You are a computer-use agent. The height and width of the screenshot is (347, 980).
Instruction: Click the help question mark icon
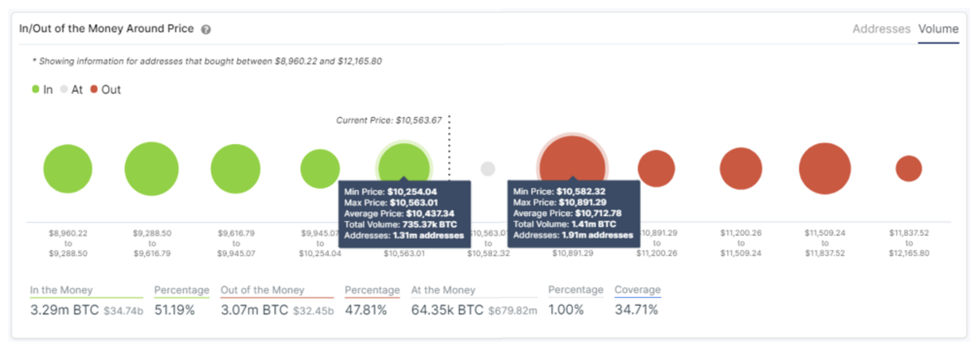coord(206,30)
